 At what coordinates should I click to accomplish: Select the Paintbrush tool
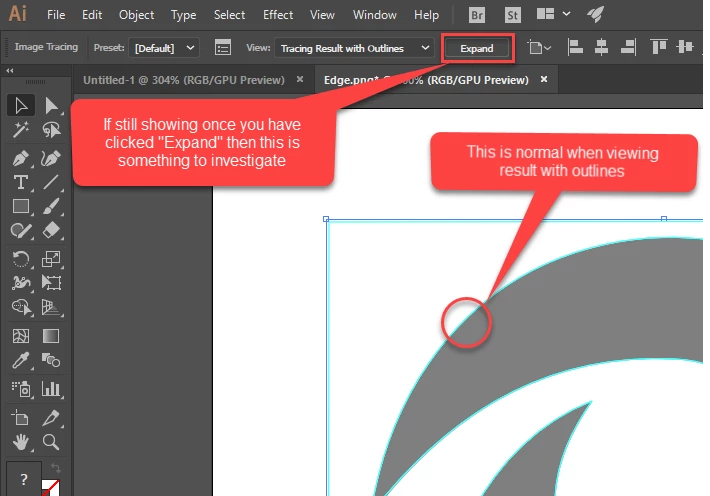tap(51, 206)
